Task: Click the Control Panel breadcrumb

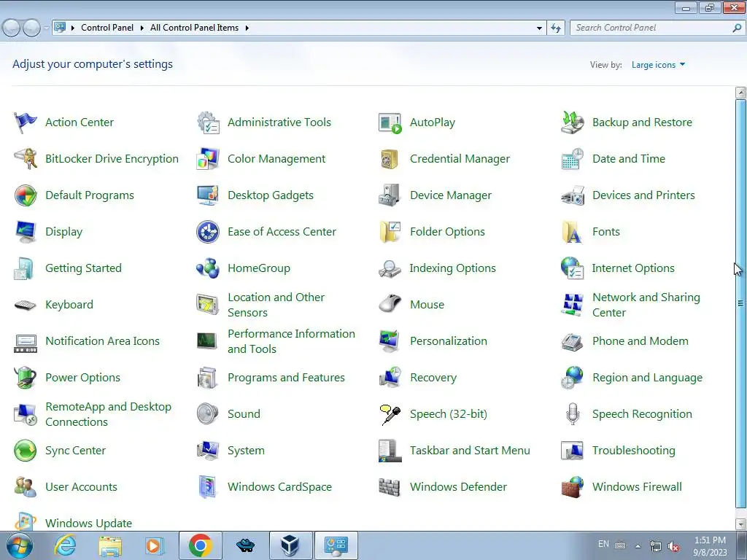Action: pyautogui.click(x=107, y=28)
